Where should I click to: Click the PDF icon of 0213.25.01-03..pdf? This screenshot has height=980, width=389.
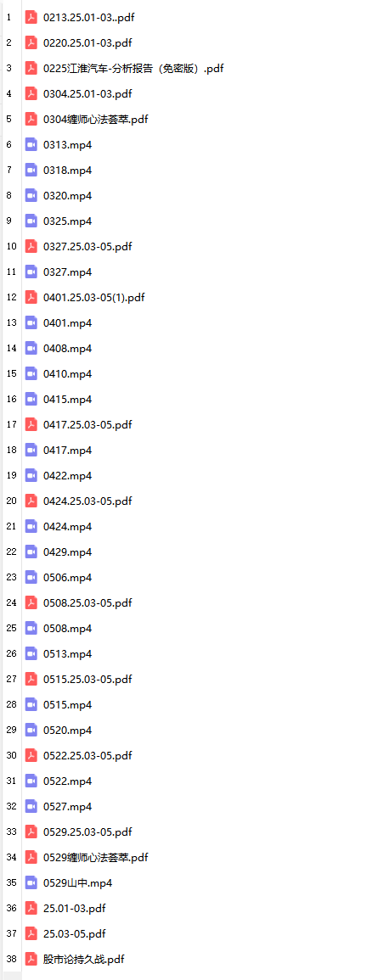tap(31, 18)
